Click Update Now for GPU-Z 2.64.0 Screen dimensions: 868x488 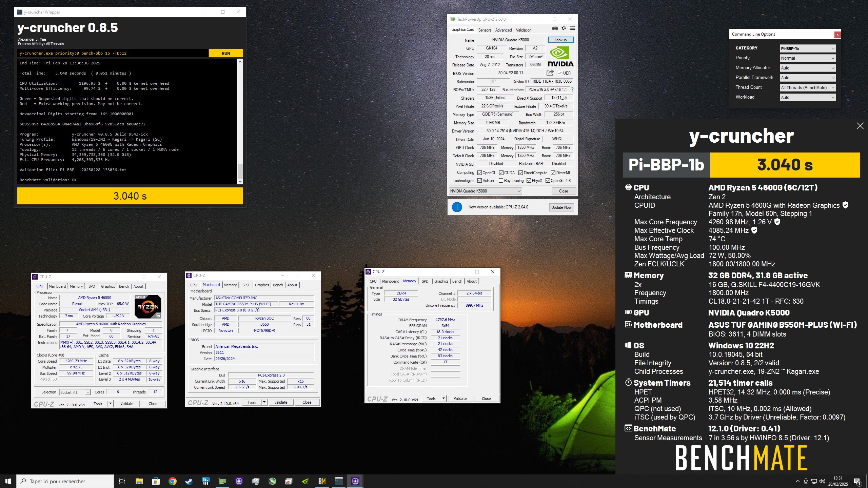[x=561, y=207]
